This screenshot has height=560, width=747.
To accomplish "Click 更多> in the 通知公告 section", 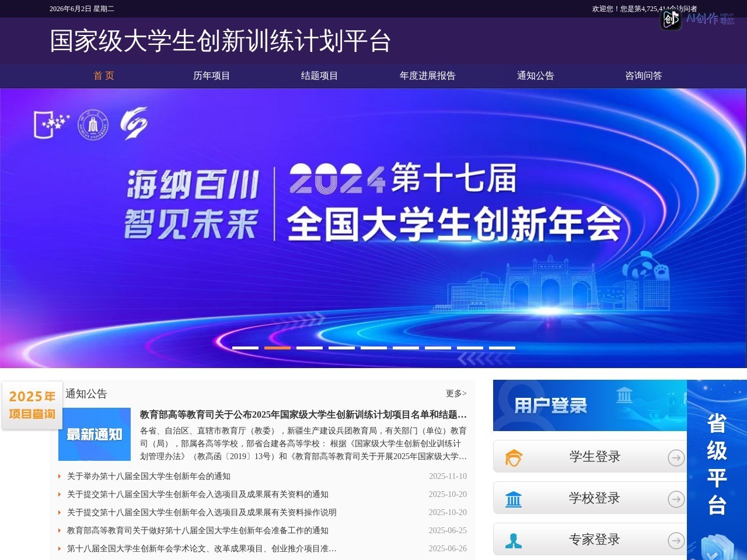I will coord(456,394).
